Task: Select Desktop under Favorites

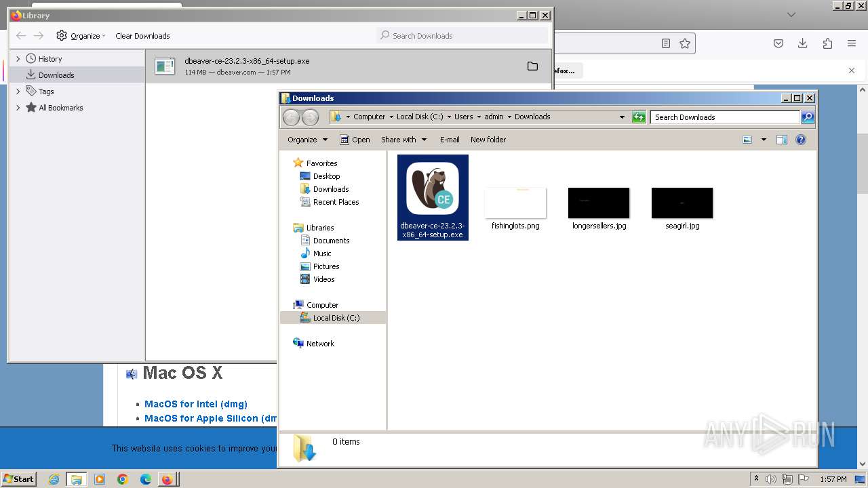Action: pyautogui.click(x=326, y=176)
